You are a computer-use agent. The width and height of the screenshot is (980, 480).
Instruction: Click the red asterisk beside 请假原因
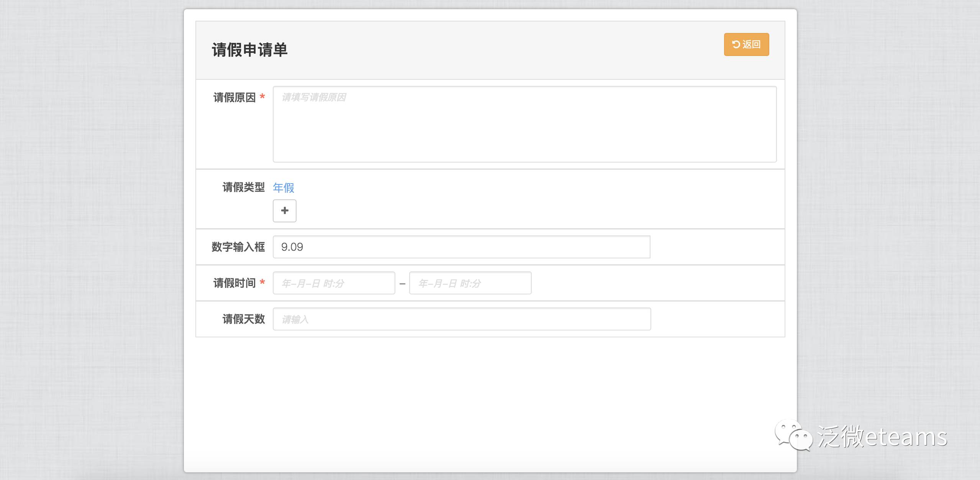[262, 97]
